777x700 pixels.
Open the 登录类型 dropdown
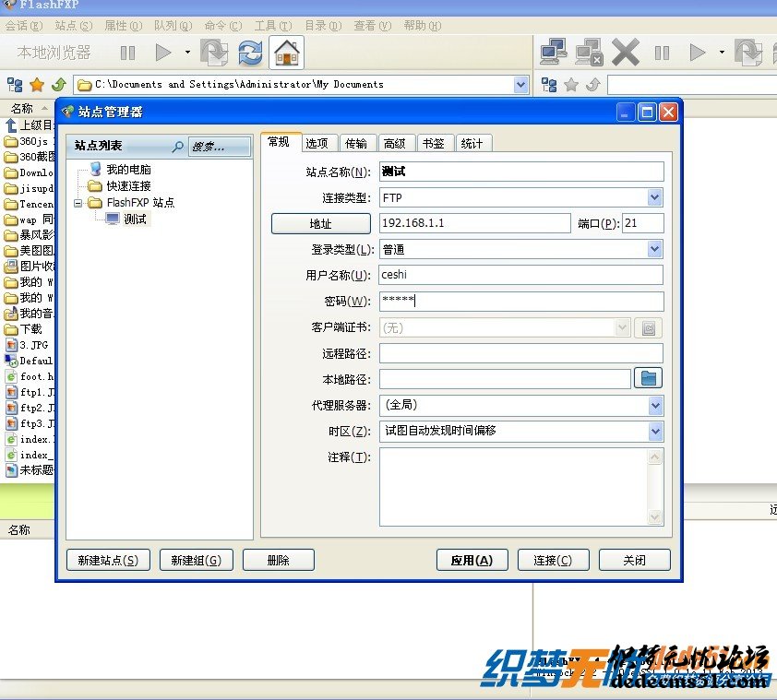(653, 248)
